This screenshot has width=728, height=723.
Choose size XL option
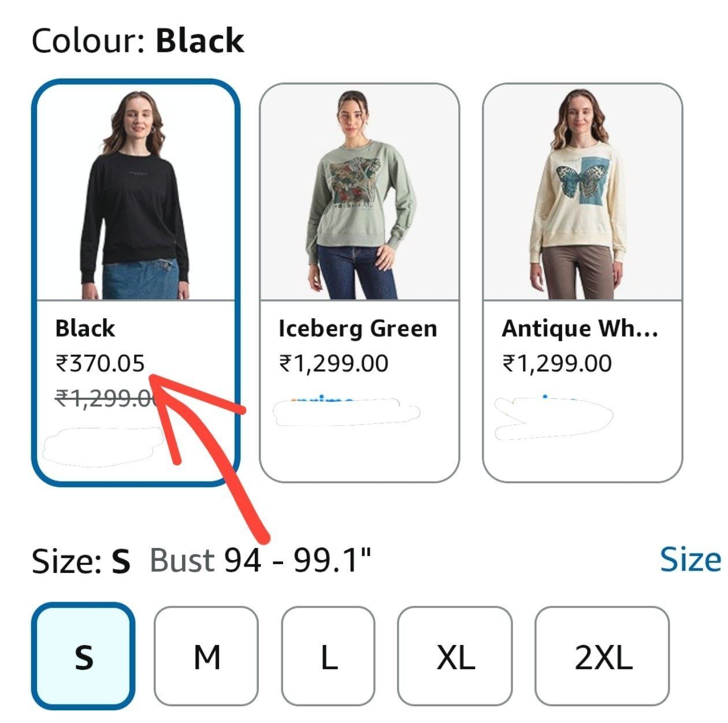(455, 656)
